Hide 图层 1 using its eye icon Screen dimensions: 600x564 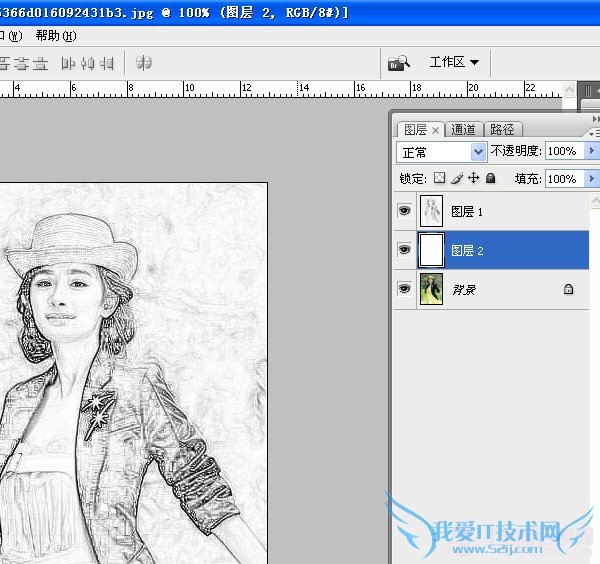[x=405, y=212]
